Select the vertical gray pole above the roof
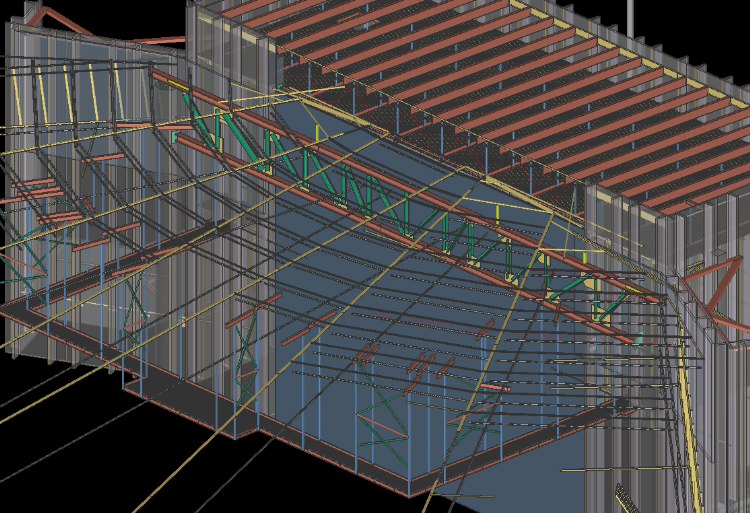750x513 pixels. (631, 14)
